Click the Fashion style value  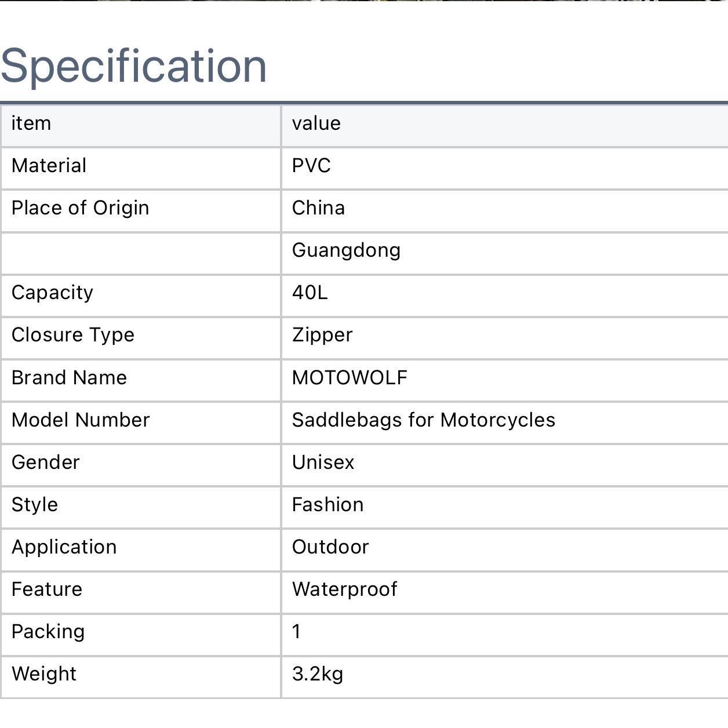point(327,505)
